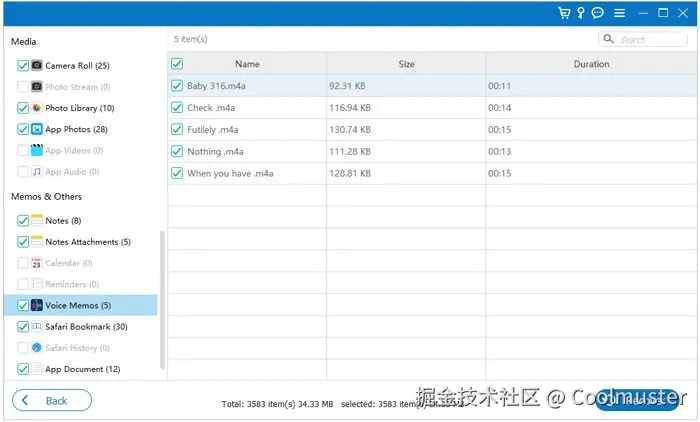Click the App Videos clapperboard icon

(x=37, y=150)
